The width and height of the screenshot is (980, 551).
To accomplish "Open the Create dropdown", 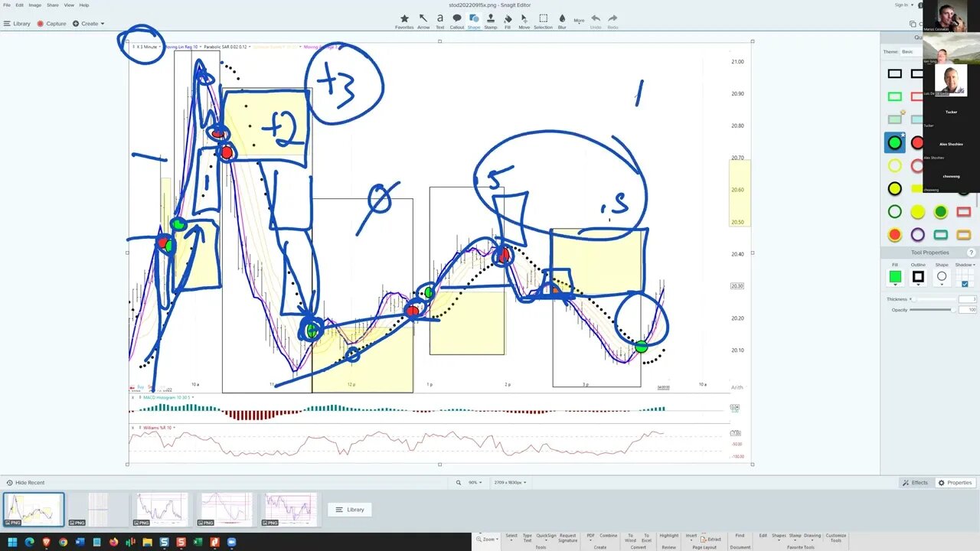I will [x=89, y=24].
